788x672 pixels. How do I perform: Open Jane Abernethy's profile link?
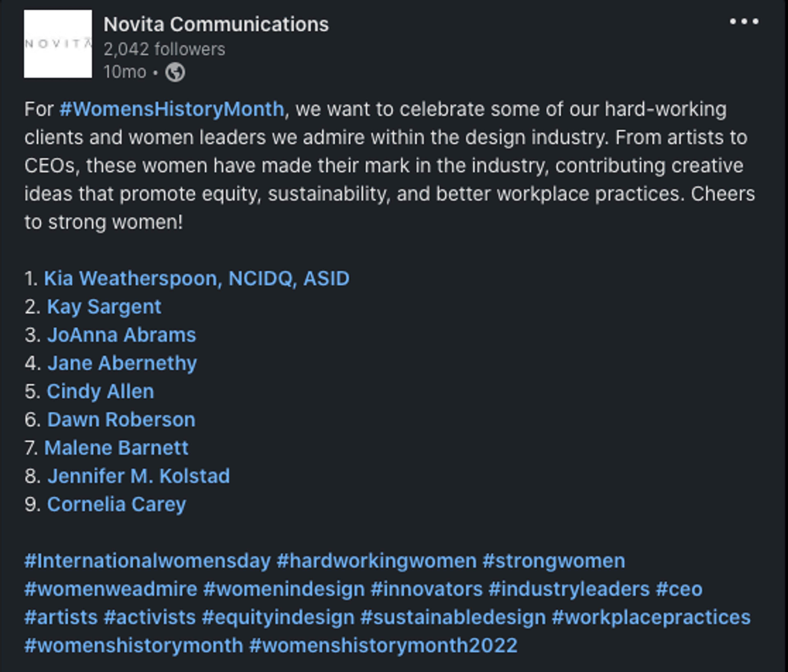coord(122,363)
